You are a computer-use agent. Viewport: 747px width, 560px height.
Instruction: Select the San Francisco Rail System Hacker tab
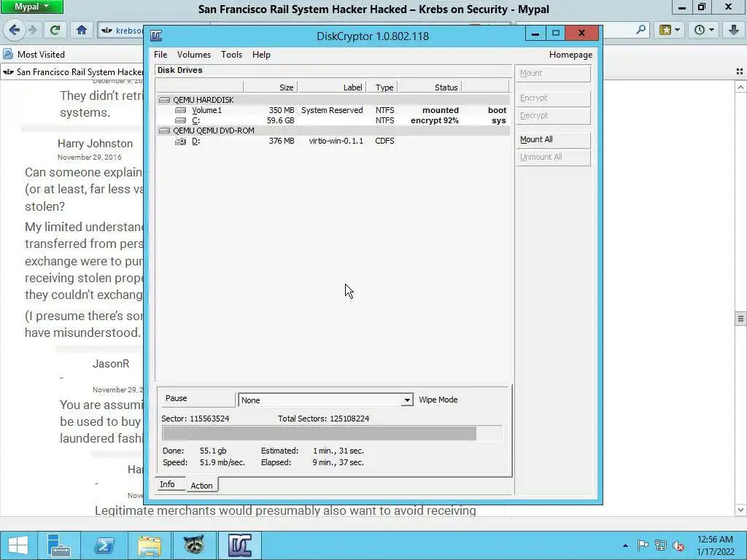72,72
